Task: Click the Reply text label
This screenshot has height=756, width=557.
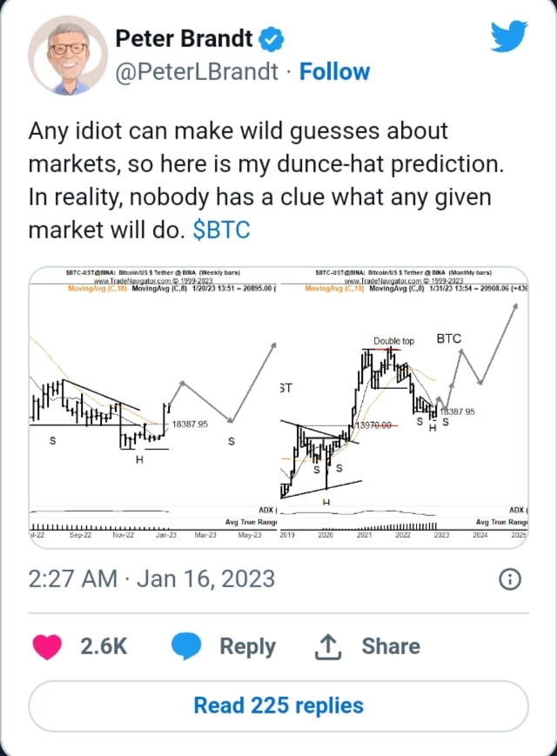Action: pyautogui.click(x=247, y=646)
